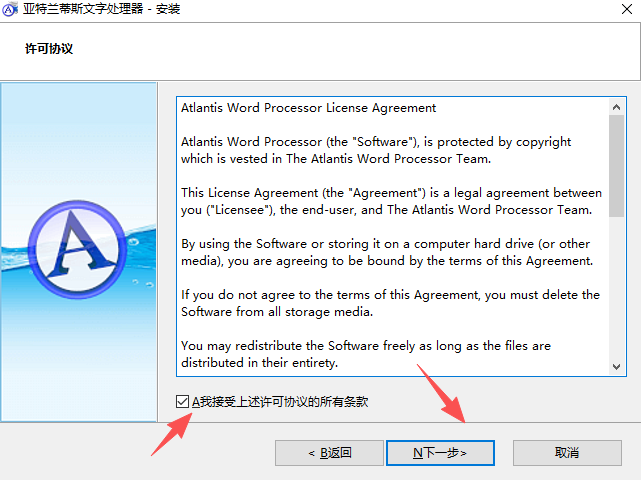Go back with the B返回 button
The height and width of the screenshot is (480, 641).
[x=329, y=453]
